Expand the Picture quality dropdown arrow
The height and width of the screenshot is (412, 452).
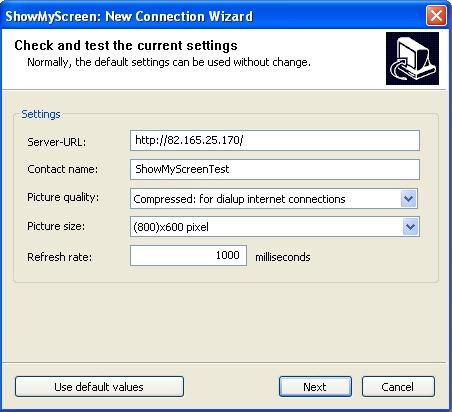pos(409,199)
